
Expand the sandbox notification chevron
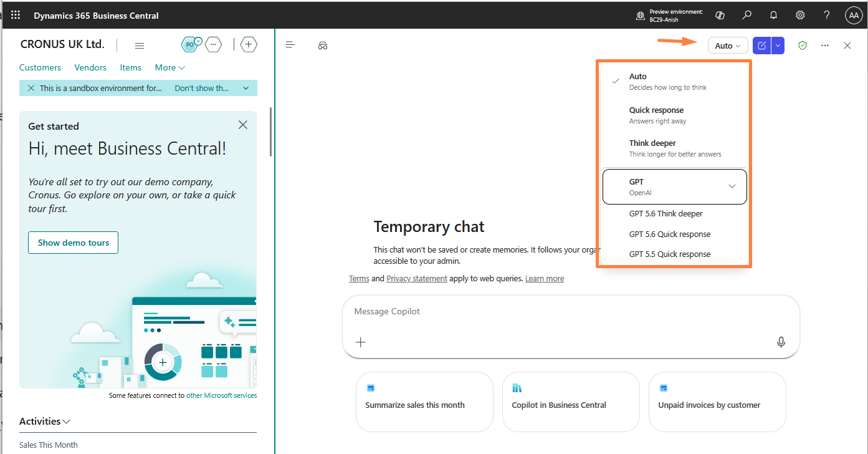tap(246, 88)
